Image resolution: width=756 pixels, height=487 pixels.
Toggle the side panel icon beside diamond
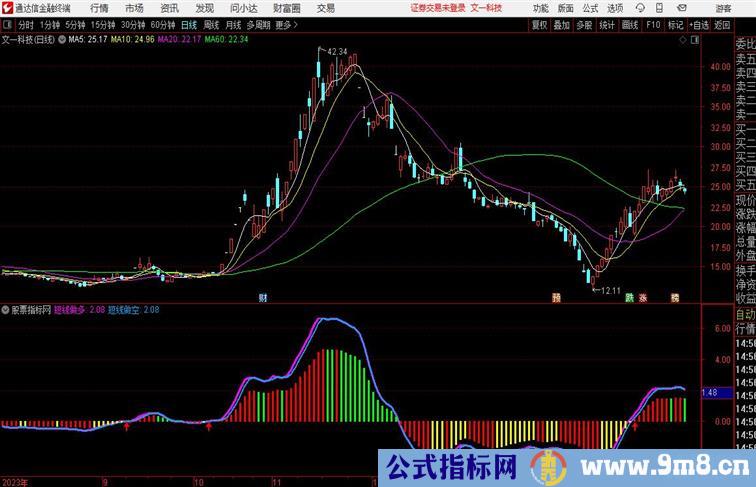(695, 40)
